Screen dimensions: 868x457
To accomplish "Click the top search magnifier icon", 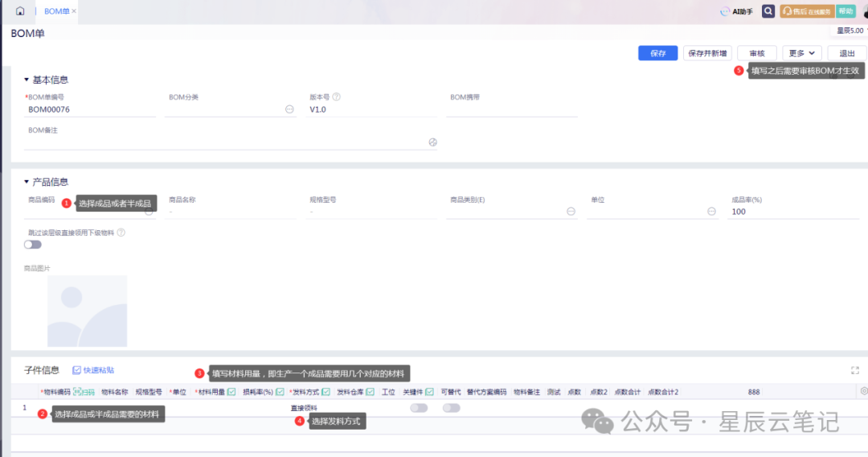I will click(x=768, y=11).
